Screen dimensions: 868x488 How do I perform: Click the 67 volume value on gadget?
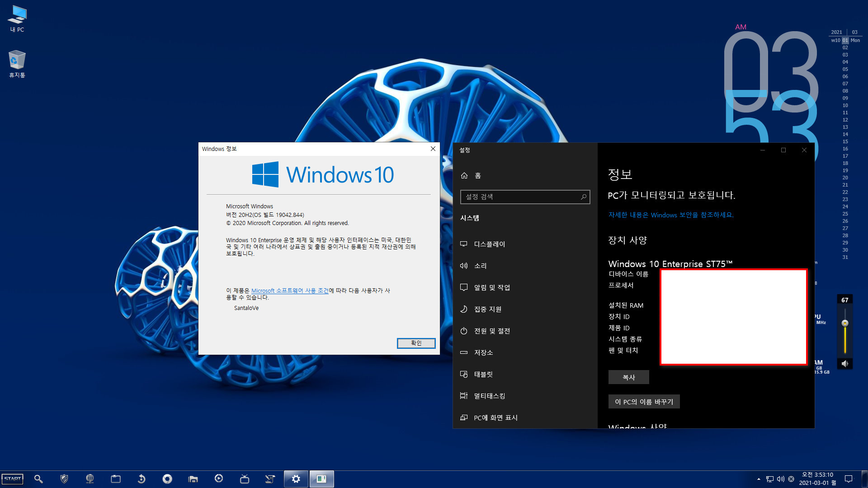click(x=845, y=300)
